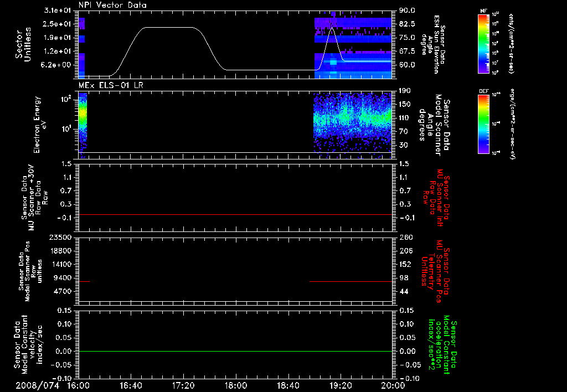
Task: Click the DEF color bar legend
Action: tap(483, 124)
